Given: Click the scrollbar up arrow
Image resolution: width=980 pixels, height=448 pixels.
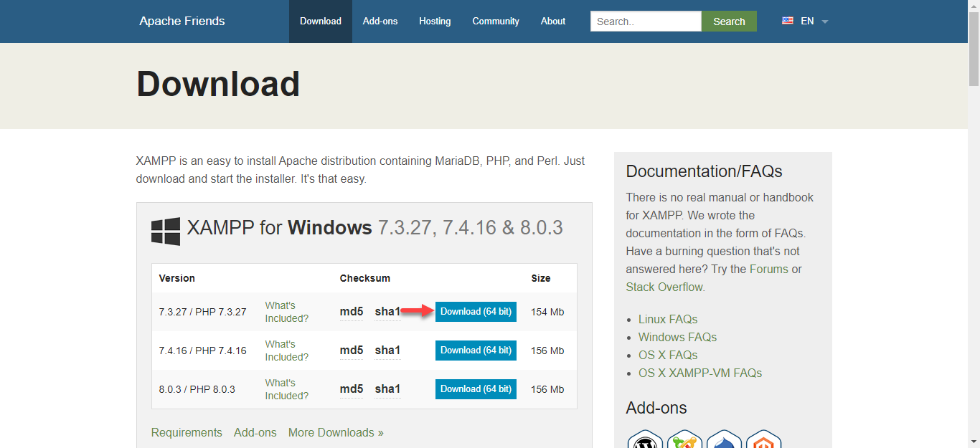Looking at the screenshot, I should point(974,6).
